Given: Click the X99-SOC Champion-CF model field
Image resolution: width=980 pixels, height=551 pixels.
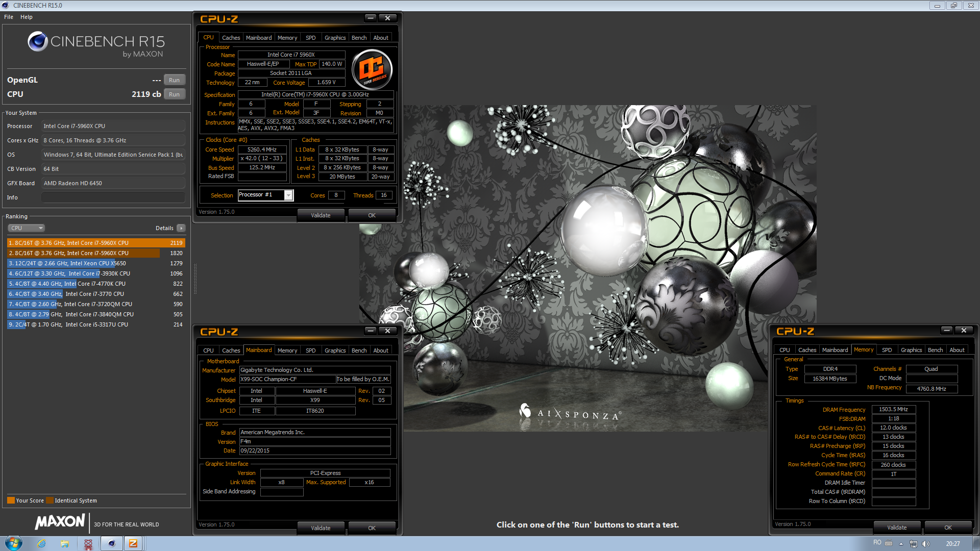Looking at the screenshot, I should pyautogui.click(x=287, y=379).
